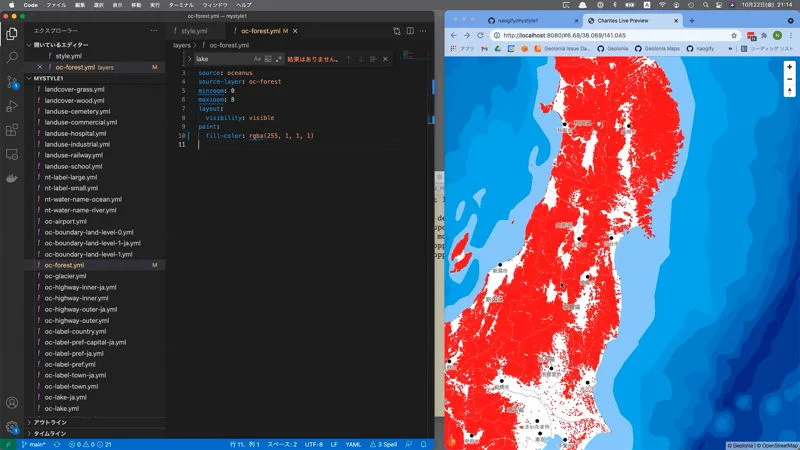This screenshot has width=800, height=450.
Task: Click the main* git branch in status bar
Action: tap(34, 444)
